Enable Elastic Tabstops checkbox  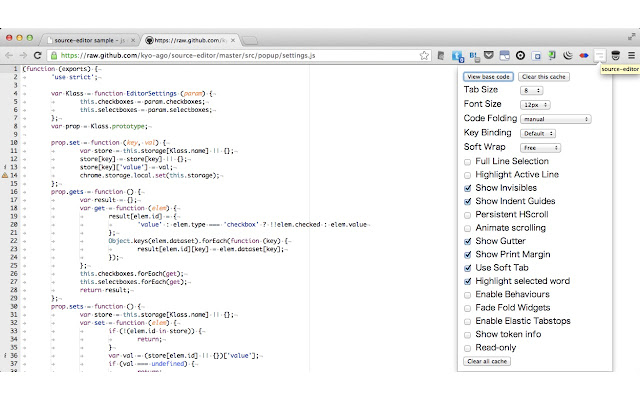coord(467,322)
